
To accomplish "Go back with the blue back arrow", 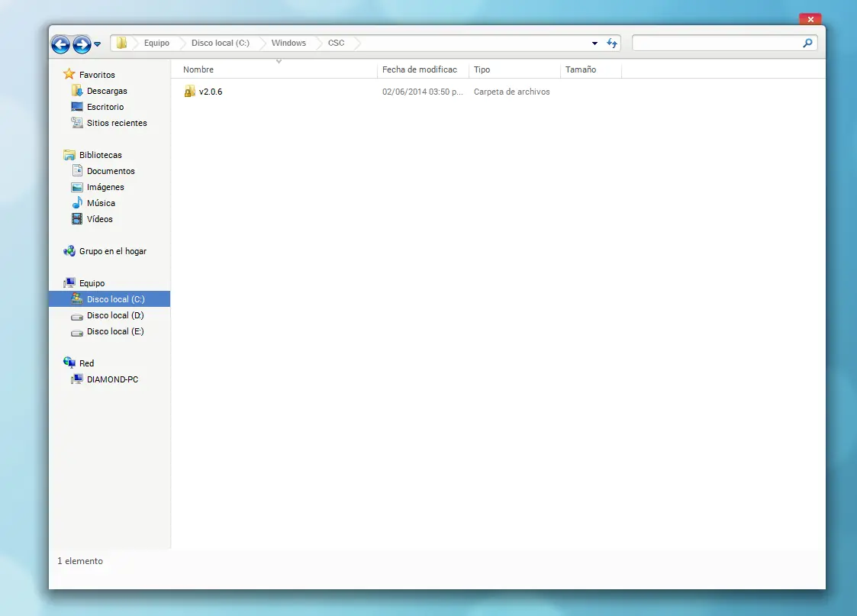I will pos(60,44).
